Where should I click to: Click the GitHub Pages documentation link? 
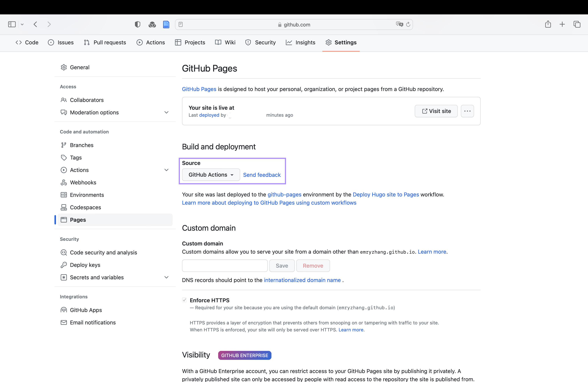(x=199, y=89)
